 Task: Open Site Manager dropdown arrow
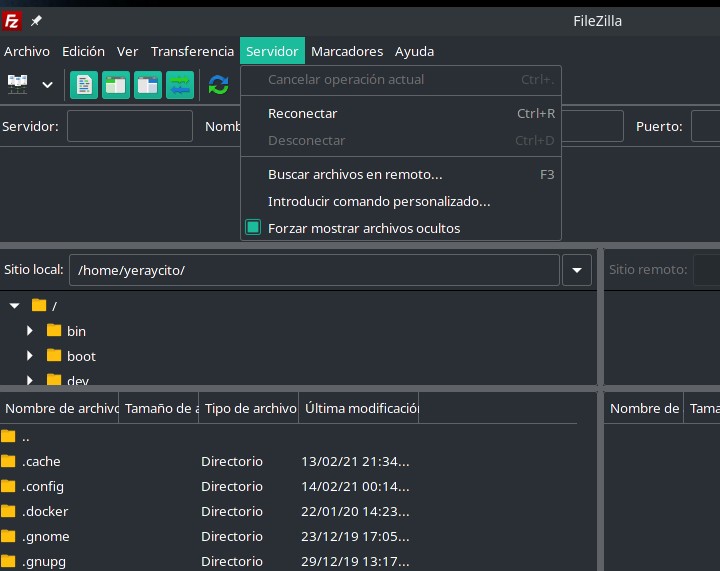click(47, 85)
